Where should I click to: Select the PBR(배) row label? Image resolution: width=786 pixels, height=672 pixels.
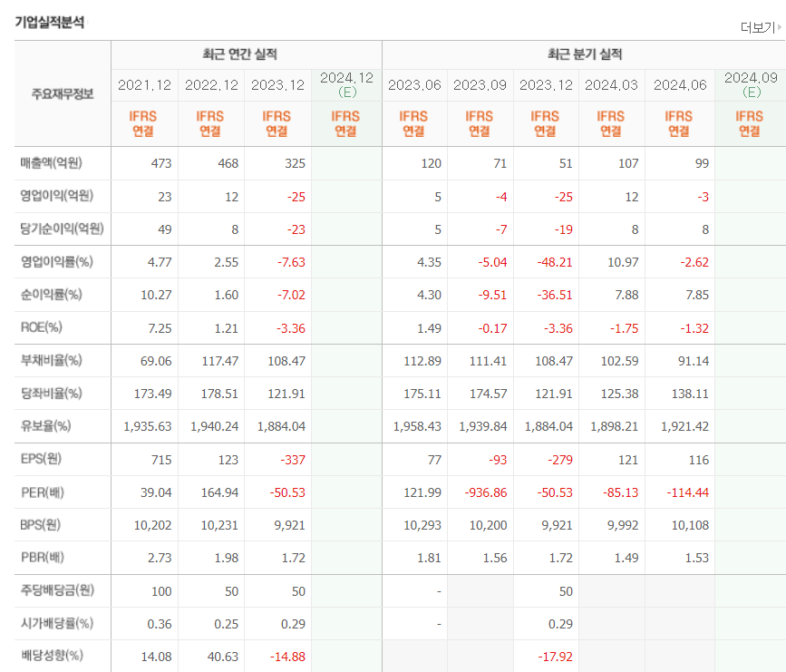tap(42, 557)
